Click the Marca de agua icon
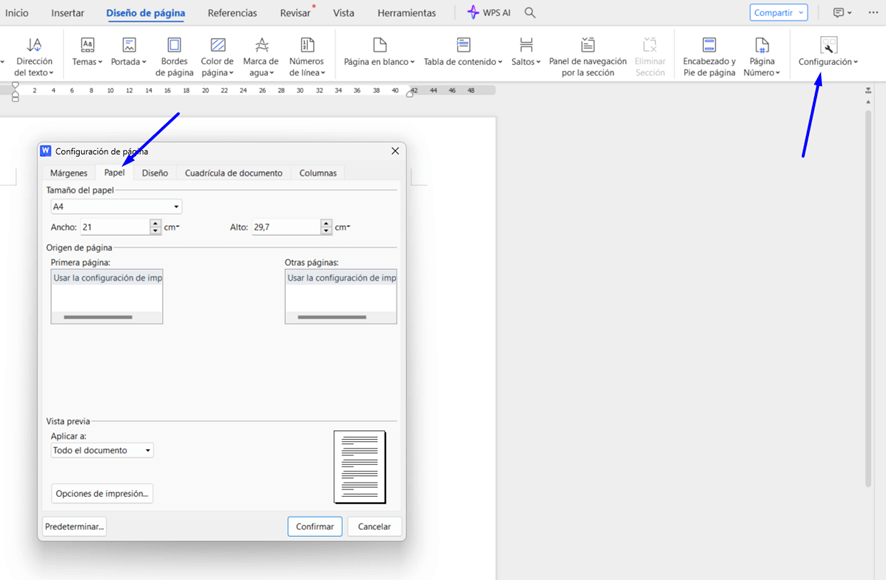The image size is (886, 580). 261,45
